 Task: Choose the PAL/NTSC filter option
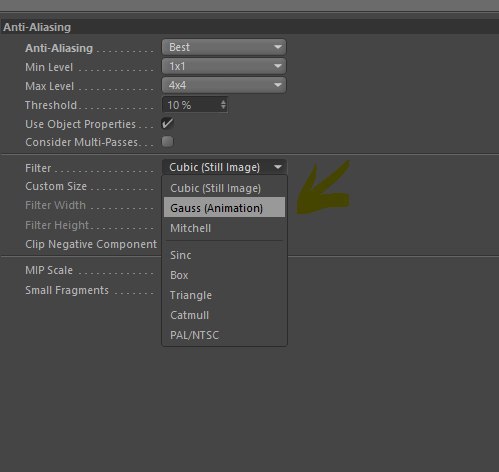(224, 335)
